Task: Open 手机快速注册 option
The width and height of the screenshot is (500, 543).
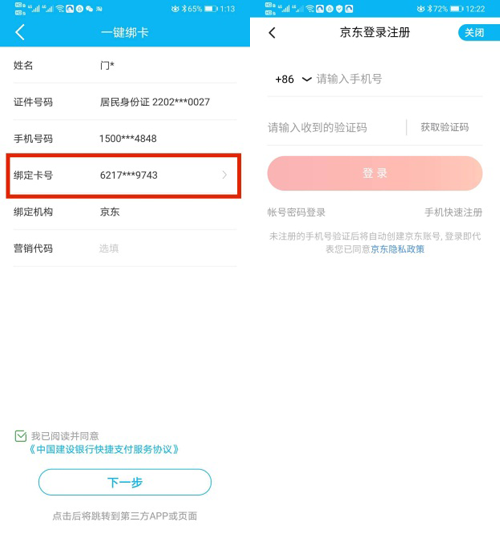Action: click(x=453, y=212)
